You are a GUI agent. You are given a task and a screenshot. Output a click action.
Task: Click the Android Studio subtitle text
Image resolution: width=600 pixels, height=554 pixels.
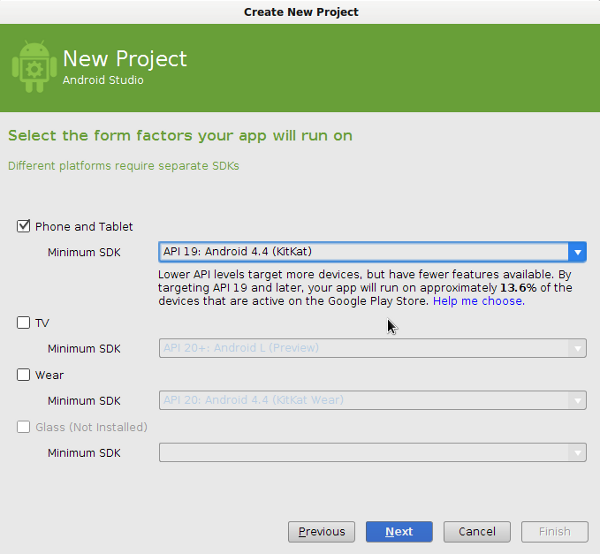(103, 80)
